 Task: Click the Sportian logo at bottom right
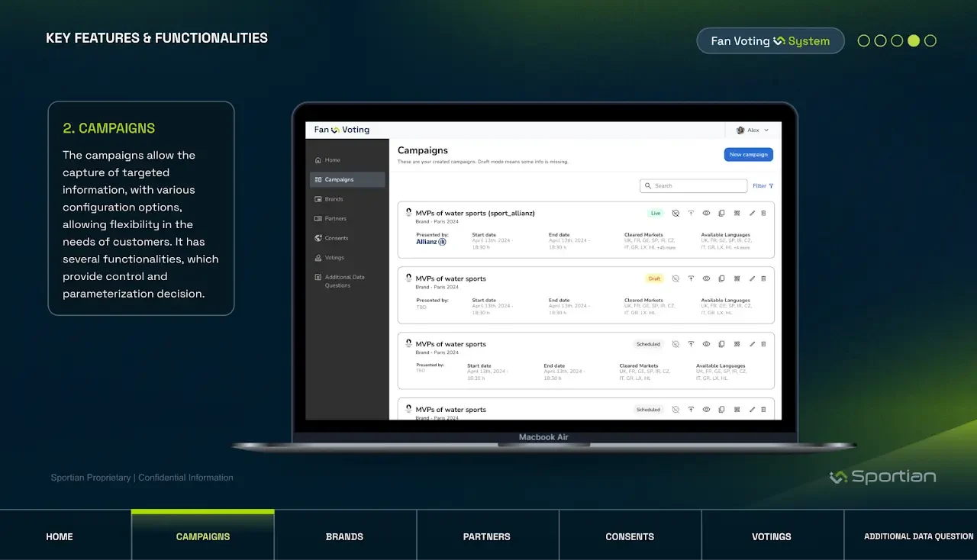point(882,477)
